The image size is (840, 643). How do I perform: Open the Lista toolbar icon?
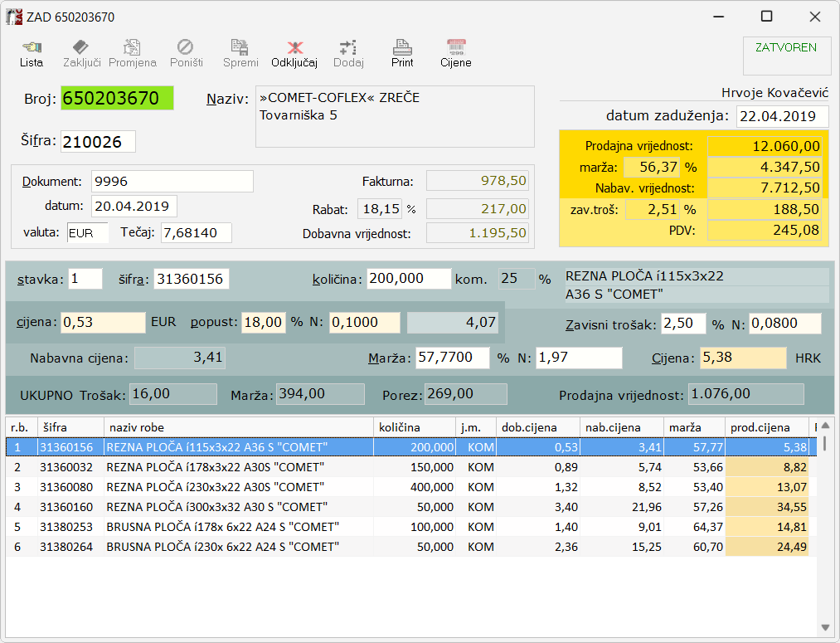click(x=31, y=53)
